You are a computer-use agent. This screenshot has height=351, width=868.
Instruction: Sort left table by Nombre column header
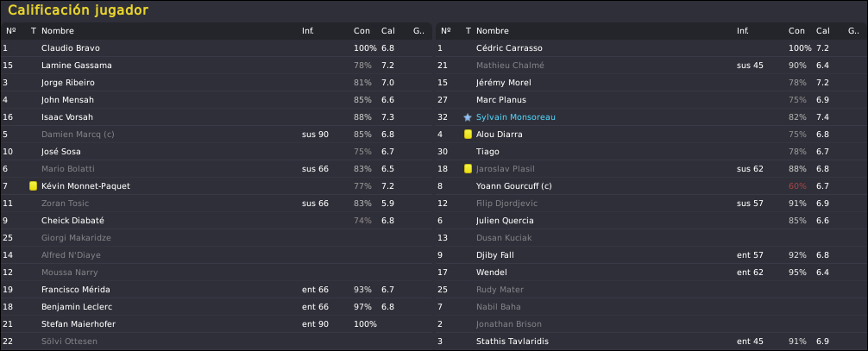coord(58,31)
